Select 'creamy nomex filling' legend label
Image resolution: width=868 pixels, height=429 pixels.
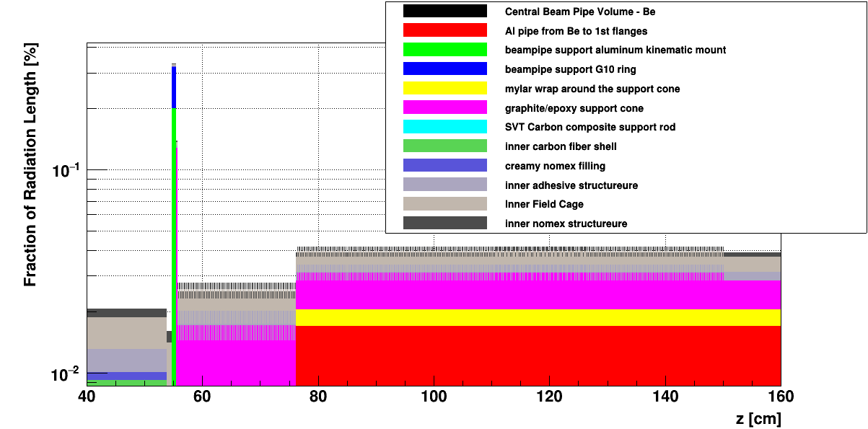[x=556, y=166]
